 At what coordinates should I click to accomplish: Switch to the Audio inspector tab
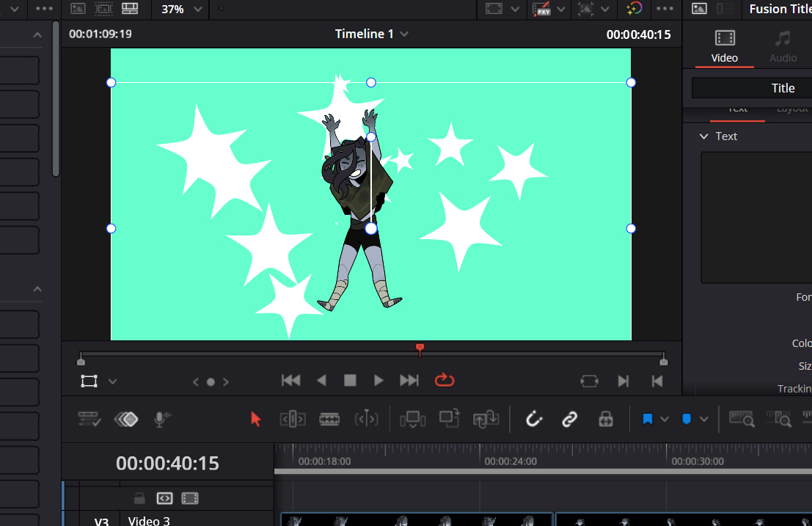pyautogui.click(x=783, y=45)
